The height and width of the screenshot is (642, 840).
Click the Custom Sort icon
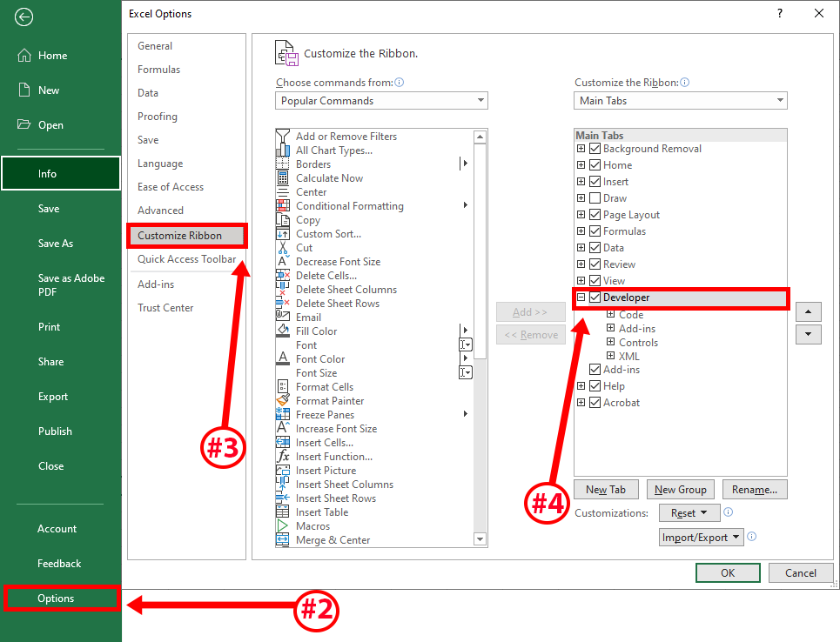coord(283,234)
